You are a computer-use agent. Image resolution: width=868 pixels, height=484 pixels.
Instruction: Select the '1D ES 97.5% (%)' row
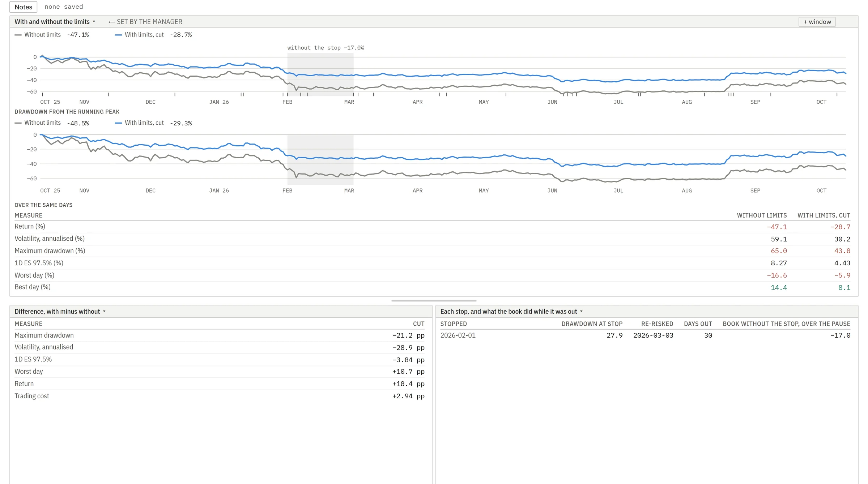click(x=433, y=263)
